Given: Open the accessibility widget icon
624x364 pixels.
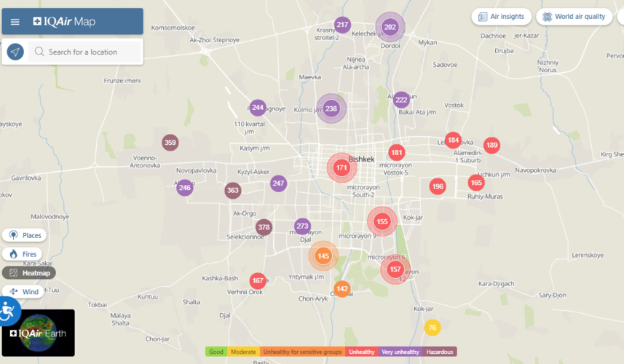Looking at the screenshot, I should [7, 312].
